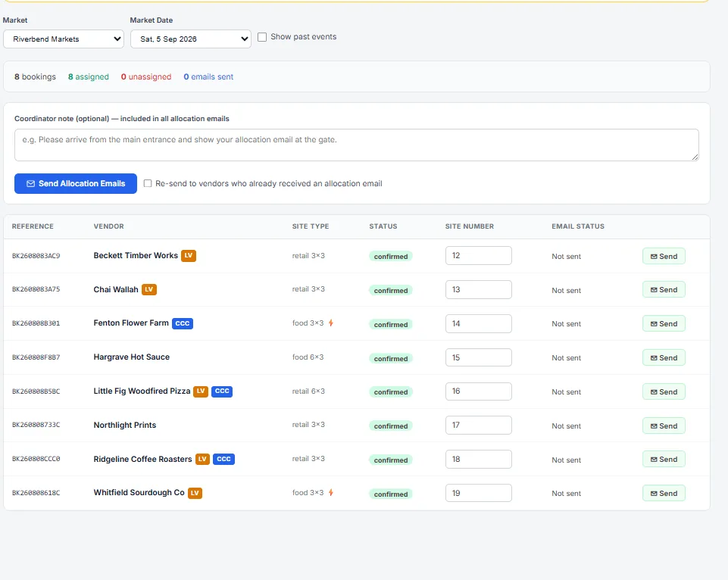This screenshot has width=728, height=580.
Task: Click the Site Type column header
Action: coord(311,226)
